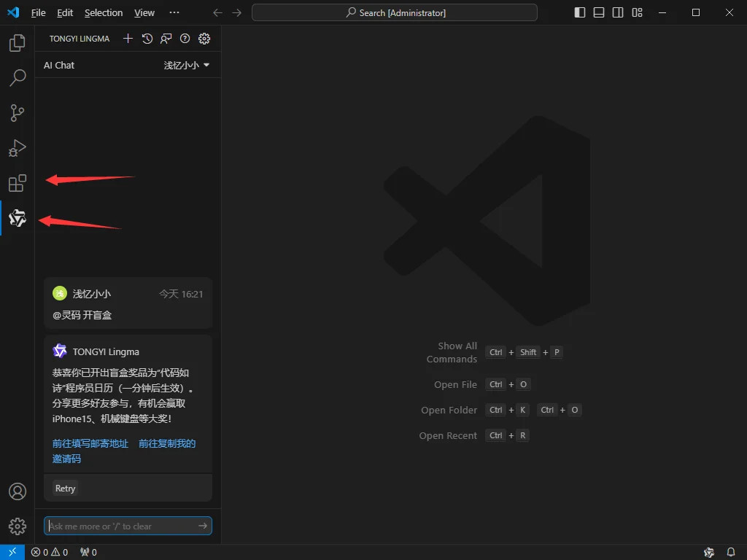This screenshot has height=560, width=747.
Task: Open Tongyi Lingma settings gear in panel header
Action: [x=204, y=39]
